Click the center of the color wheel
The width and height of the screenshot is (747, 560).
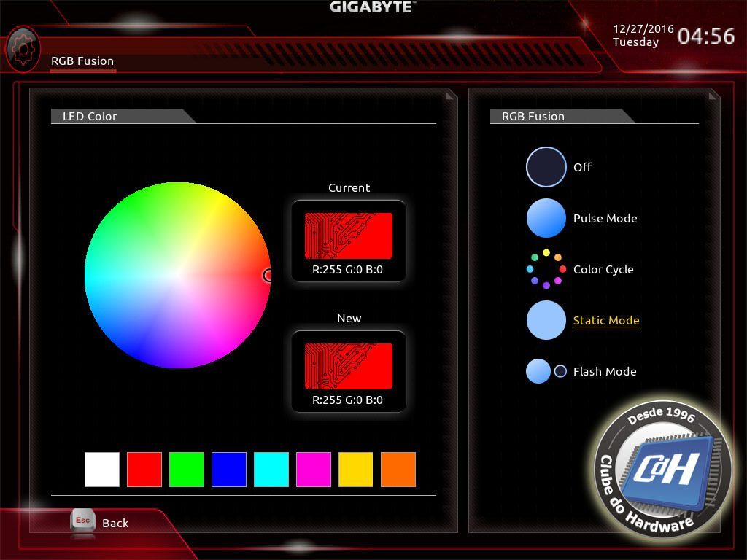[178, 275]
